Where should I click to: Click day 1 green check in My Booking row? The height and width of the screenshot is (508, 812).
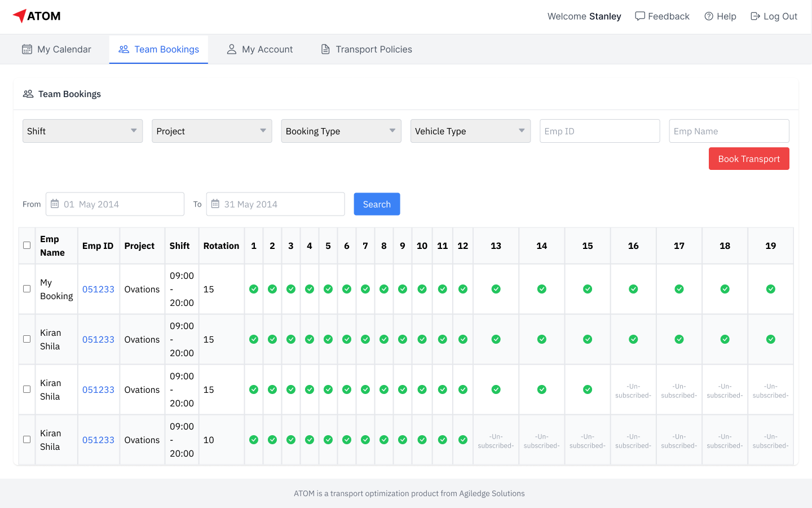pos(254,289)
